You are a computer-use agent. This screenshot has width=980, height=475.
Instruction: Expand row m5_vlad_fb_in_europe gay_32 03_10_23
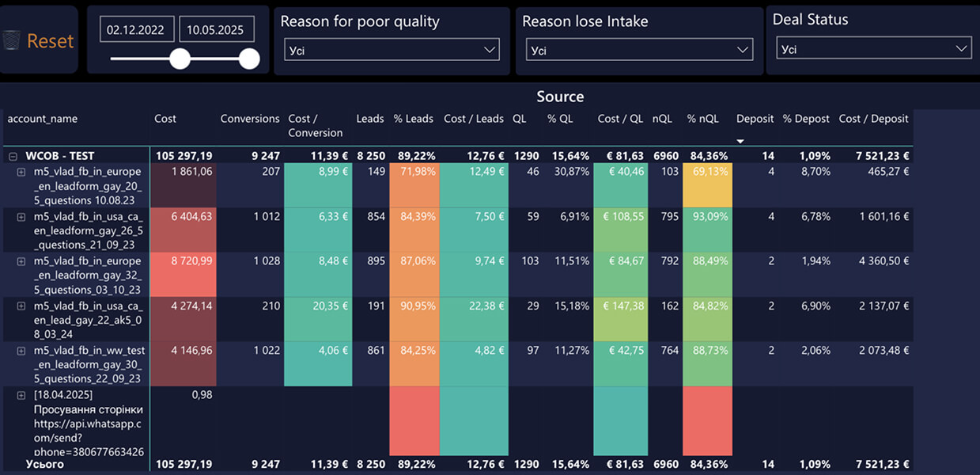(21, 261)
